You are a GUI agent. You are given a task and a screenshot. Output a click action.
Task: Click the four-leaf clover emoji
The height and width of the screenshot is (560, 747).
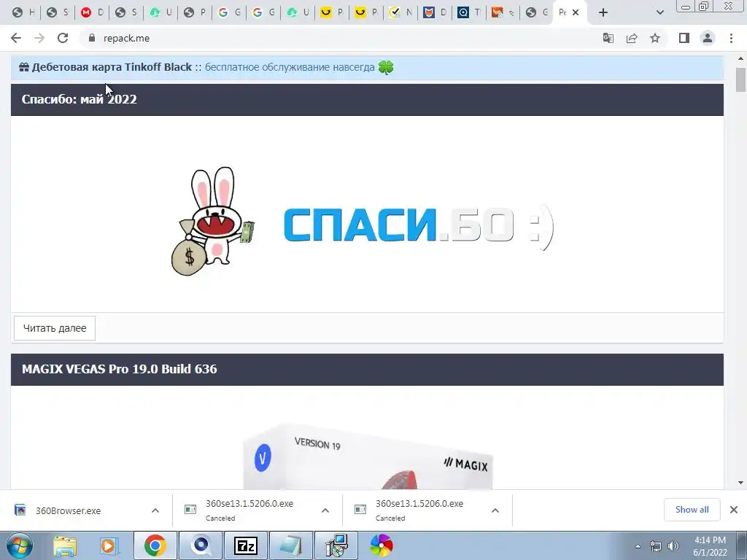[x=386, y=67]
